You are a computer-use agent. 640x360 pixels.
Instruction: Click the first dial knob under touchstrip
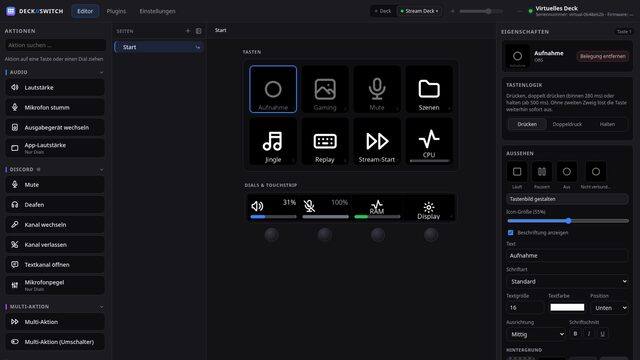point(271,235)
